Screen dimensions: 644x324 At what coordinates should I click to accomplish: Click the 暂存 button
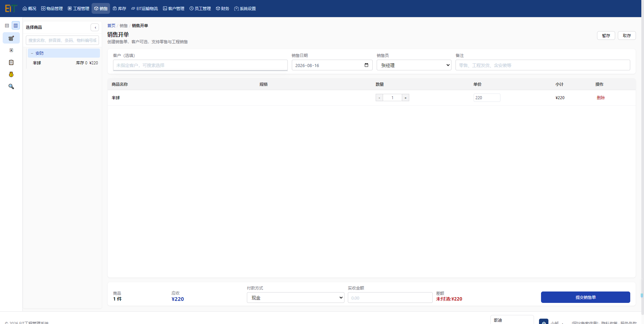point(606,36)
